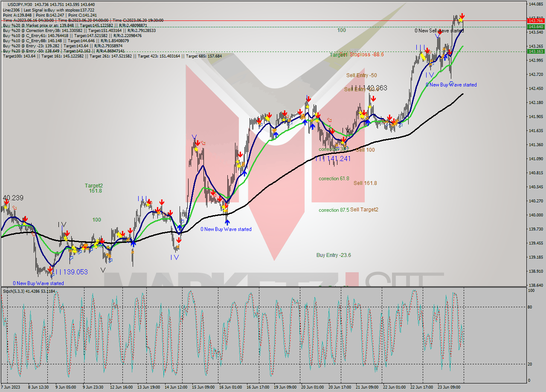Click the green 143.640 current price tag

536,26
